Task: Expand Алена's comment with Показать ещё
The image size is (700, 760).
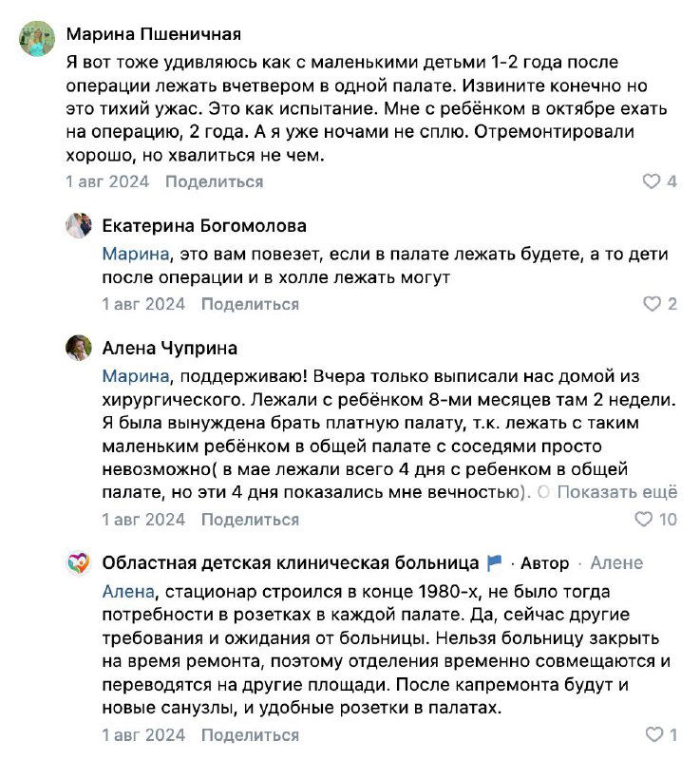Action: (x=616, y=492)
